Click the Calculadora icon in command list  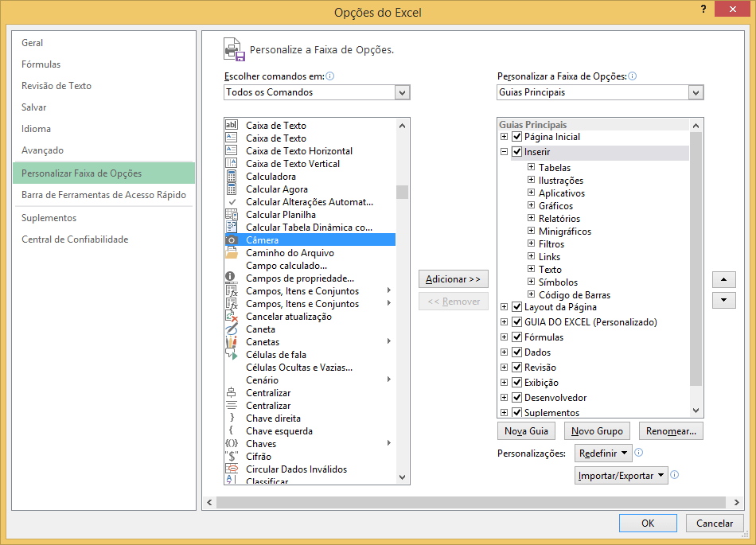(232, 177)
